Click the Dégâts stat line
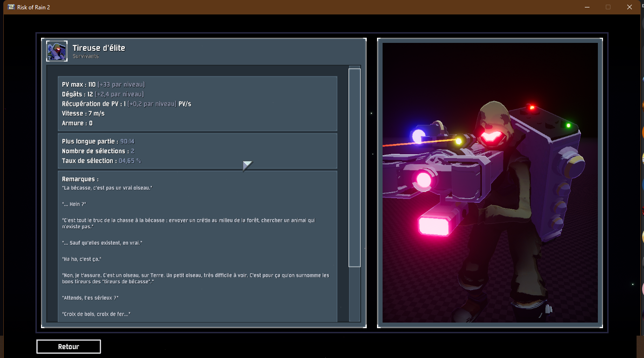The height and width of the screenshot is (358, 644). 103,94
